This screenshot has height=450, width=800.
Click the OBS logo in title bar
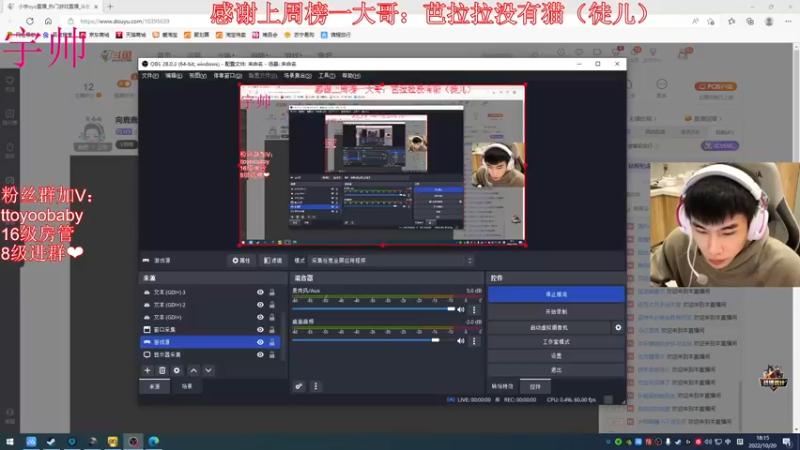145,64
